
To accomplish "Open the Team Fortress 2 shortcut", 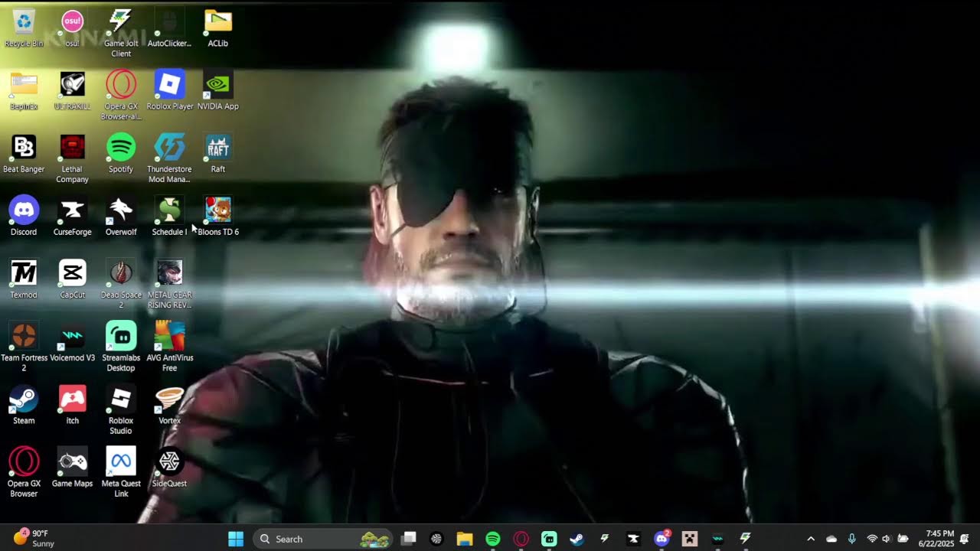I will point(24,347).
